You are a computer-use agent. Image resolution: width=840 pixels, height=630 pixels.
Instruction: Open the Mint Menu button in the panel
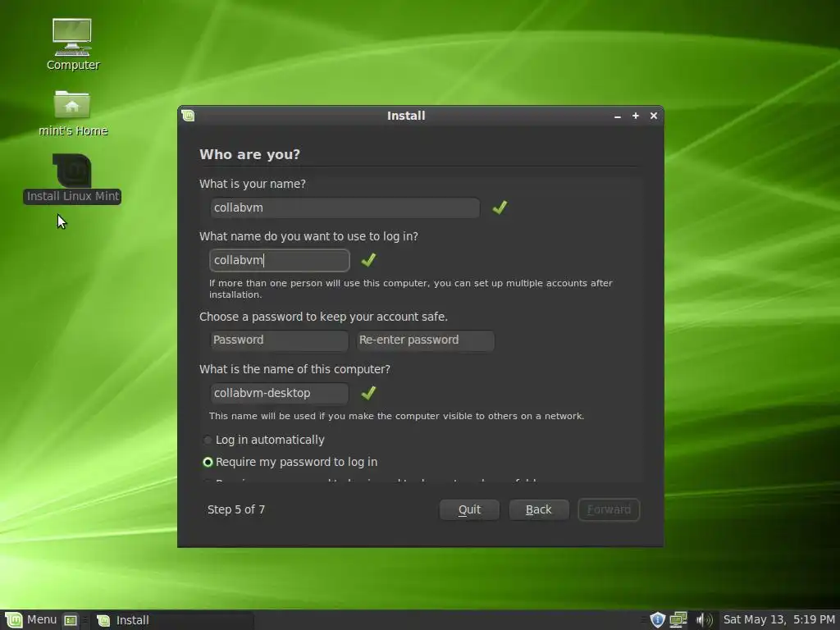tap(30, 620)
